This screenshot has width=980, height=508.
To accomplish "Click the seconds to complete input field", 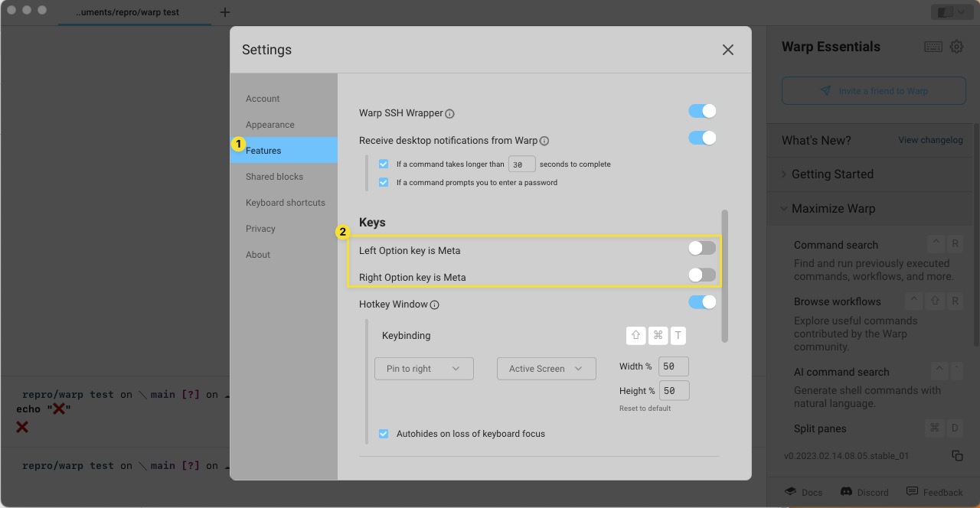I will 521,164.
